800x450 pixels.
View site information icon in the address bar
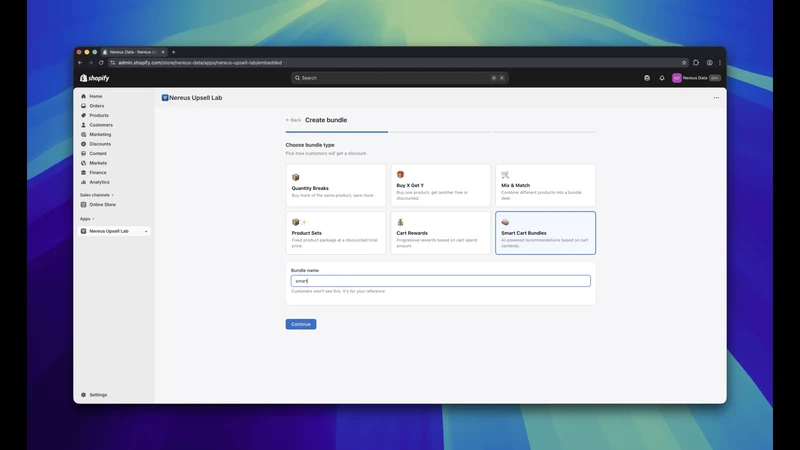(x=113, y=63)
